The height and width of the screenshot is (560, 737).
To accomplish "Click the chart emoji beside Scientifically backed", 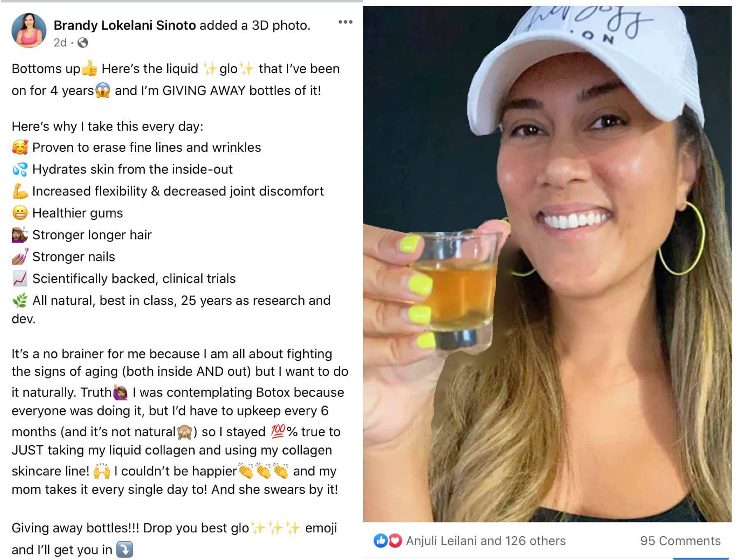I will click(20, 278).
